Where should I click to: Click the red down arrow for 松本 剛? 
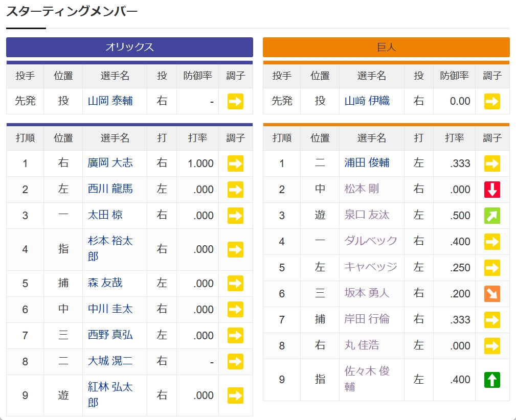492,190
